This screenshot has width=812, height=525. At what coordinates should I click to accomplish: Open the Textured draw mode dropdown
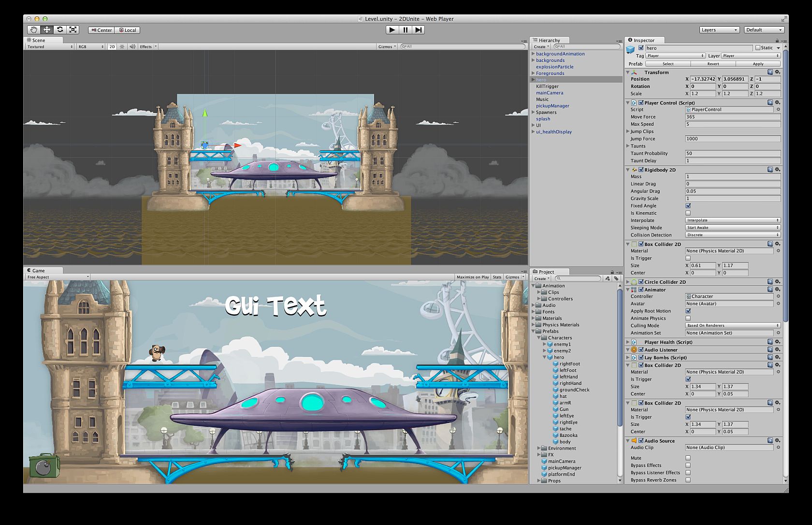(x=50, y=47)
